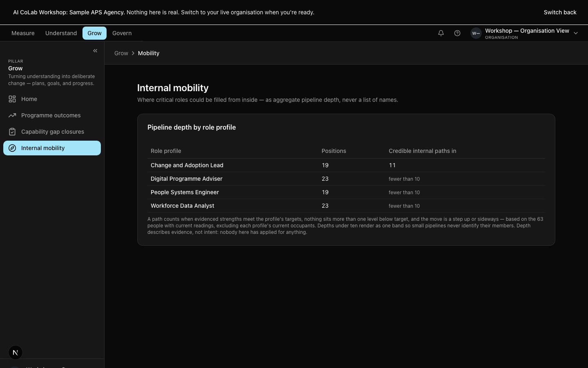Open Programme outcomes page
The image size is (588, 368).
click(x=52, y=115)
